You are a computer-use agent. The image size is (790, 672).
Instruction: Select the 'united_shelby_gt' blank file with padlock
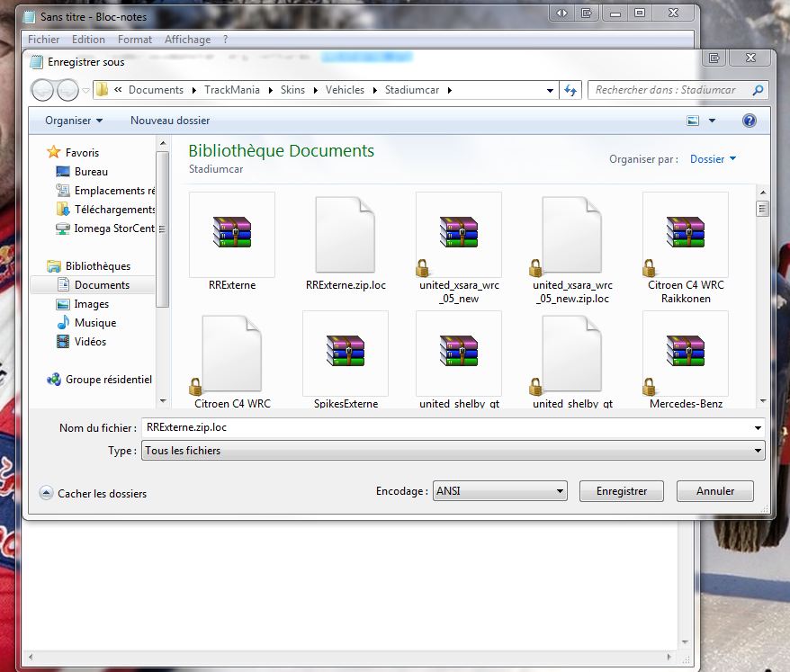572,354
